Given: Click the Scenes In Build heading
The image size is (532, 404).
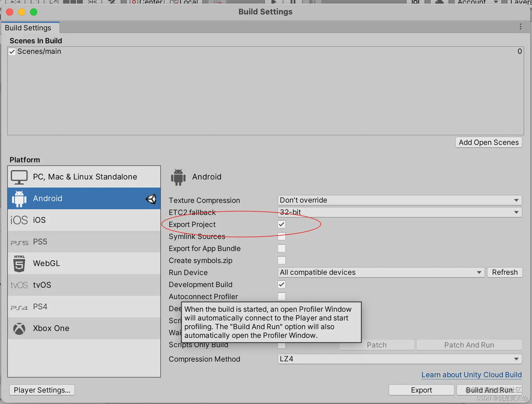Looking at the screenshot, I should [x=36, y=41].
